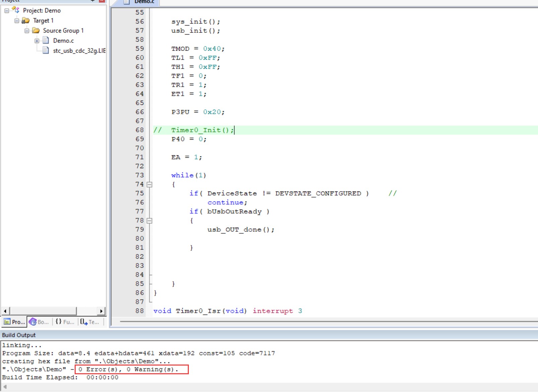Screen dimensions: 538x392
Task: Fold the while loop block at line 74
Action: (150, 184)
